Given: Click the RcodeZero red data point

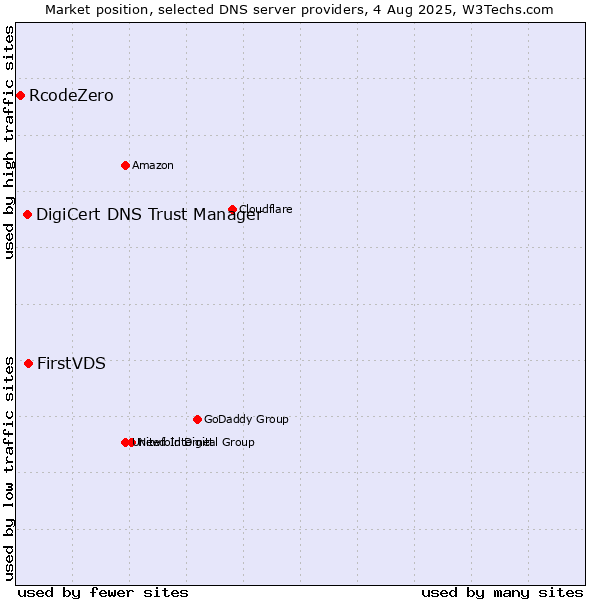Looking at the screenshot, I should click(21, 96).
